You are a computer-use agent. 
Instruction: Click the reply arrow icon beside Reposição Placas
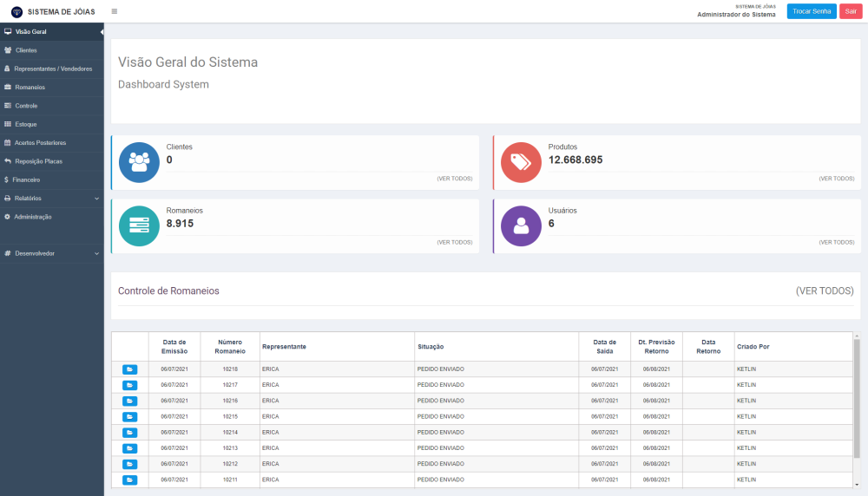(x=8, y=161)
